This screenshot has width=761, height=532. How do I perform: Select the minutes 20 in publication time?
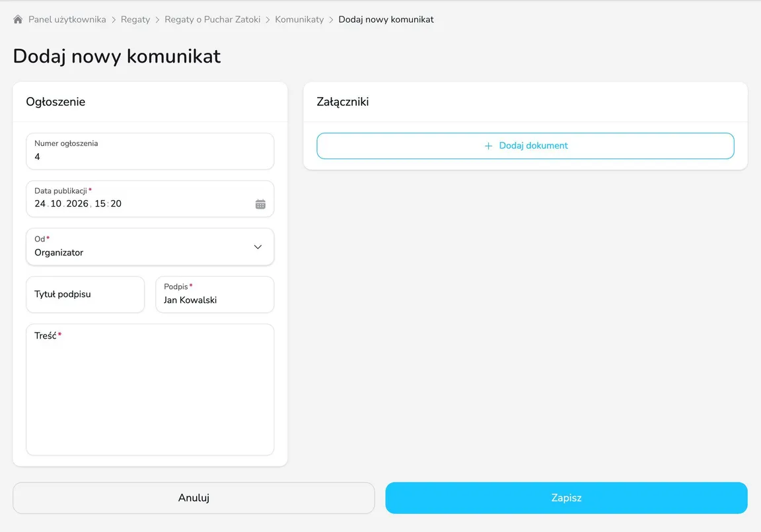116,204
